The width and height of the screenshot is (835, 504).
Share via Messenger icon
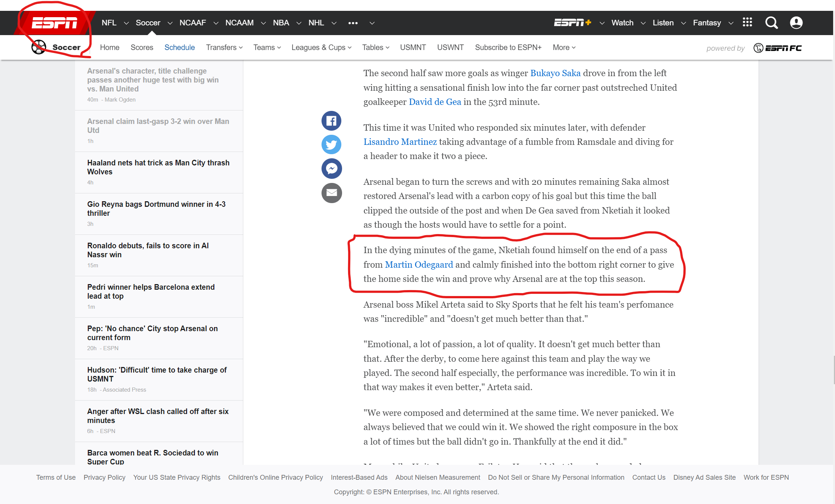(331, 169)
